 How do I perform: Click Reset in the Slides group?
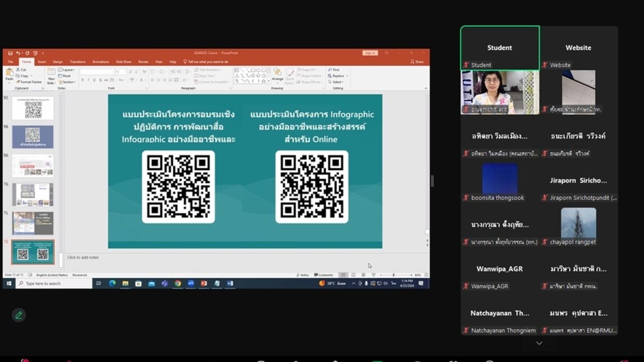click(x=65, y=76)
